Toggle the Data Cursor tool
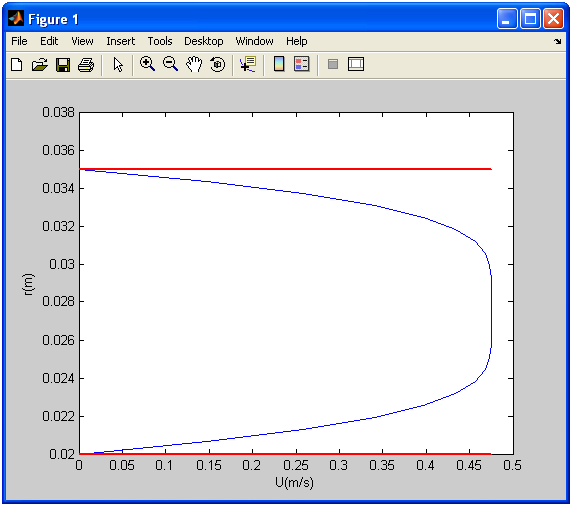This screenshot has width=573, height=506. coord(248,64)
